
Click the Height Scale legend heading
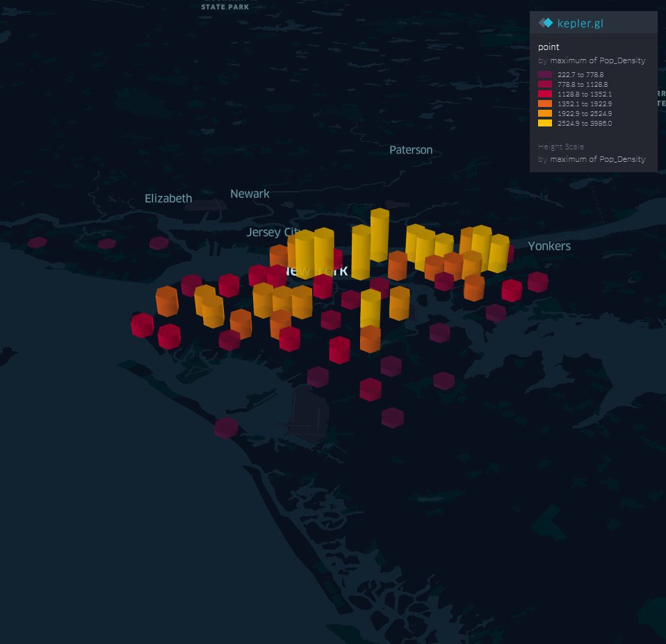(x=561, y=147)
